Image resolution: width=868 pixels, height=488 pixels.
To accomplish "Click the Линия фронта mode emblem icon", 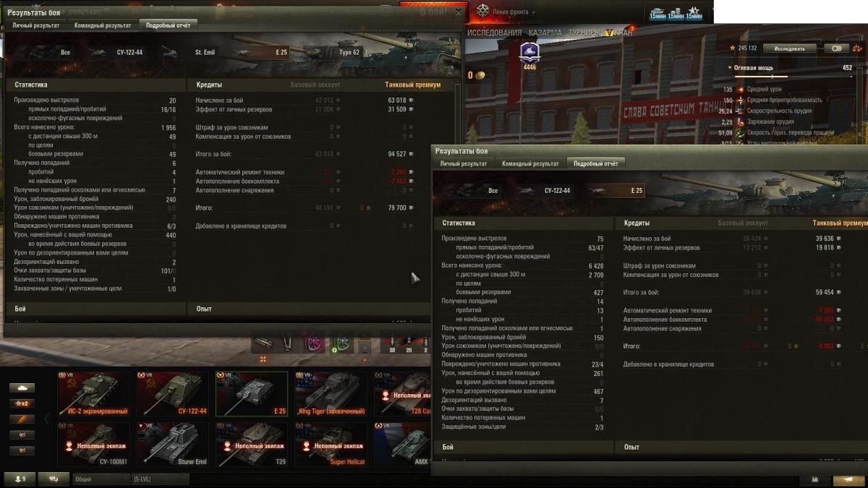I will coord(482,12).
